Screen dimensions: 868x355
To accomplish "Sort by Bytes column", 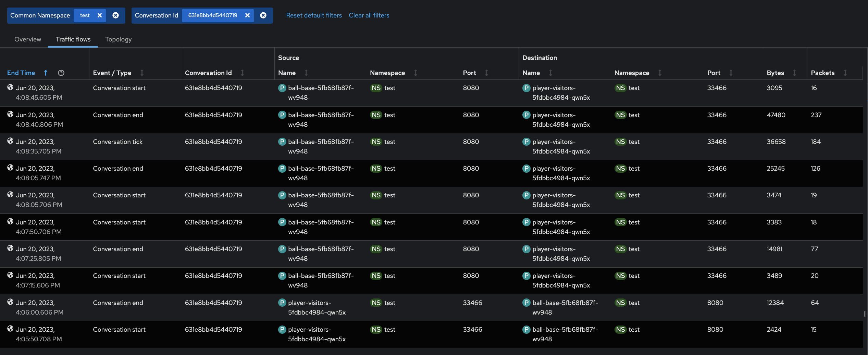I will click(x=794, y=73).
